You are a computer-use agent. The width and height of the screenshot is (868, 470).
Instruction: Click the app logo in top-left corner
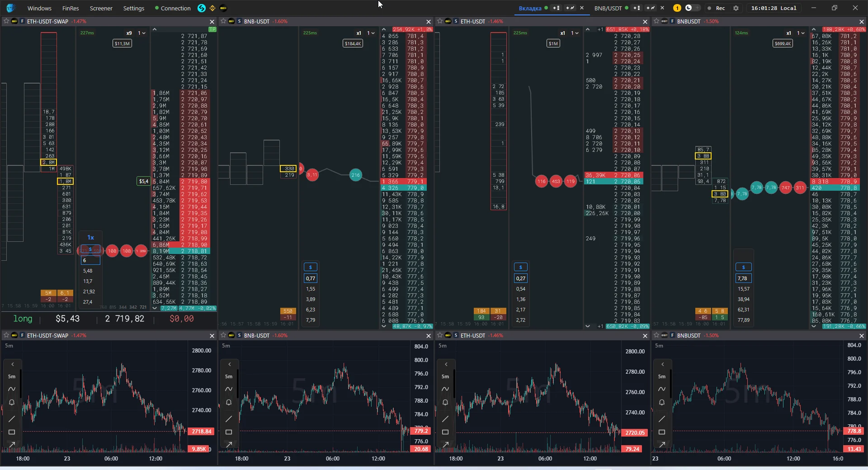(x=10, y=8)
